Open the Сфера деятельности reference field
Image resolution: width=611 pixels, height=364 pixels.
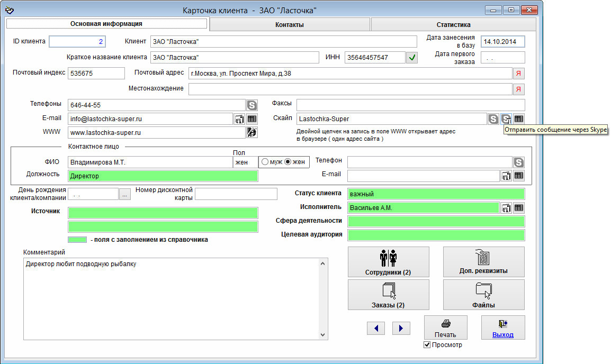[436, 221]
